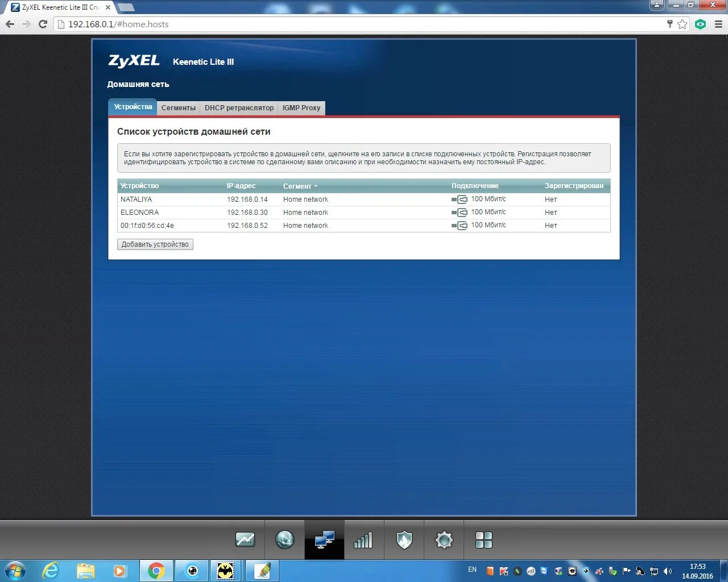
Task: Switch to the Устройства tab
Action: [133, 107]
